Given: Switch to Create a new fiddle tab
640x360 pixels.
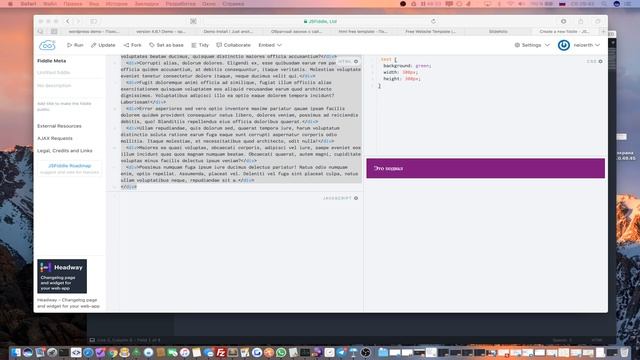Looking at the screenshot, I should (x=565, y=31).
